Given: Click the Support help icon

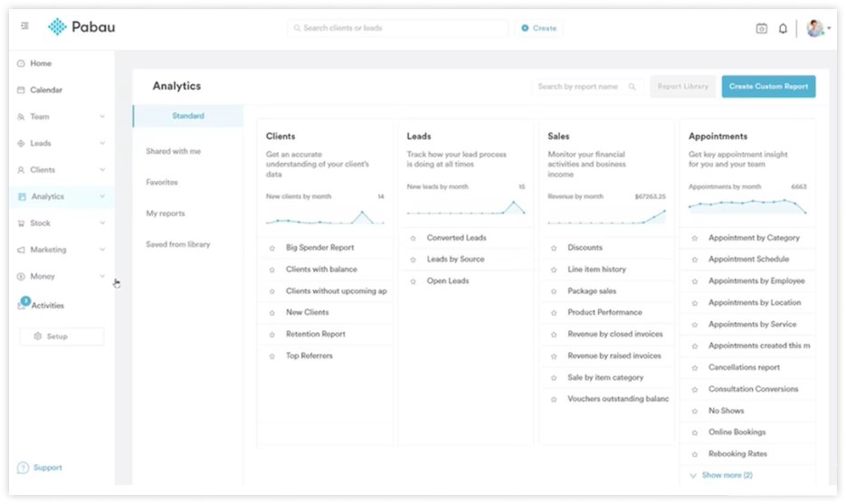Looking at the screenshot, I should point(23,468).
